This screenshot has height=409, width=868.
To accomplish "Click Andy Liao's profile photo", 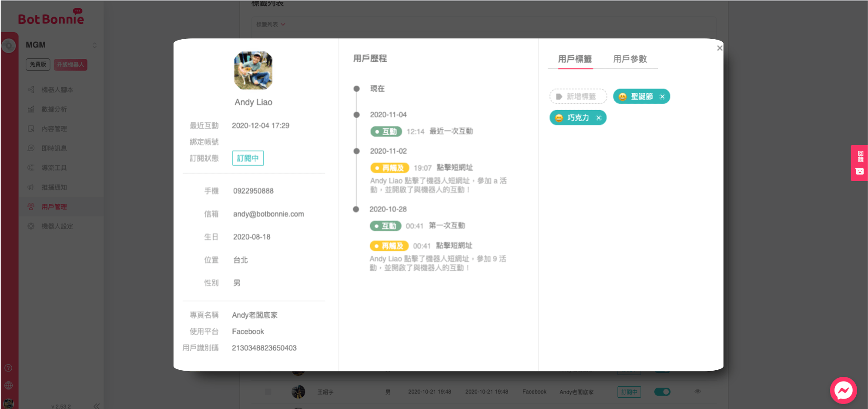I will pyautogui.click(x=253, y=71).
